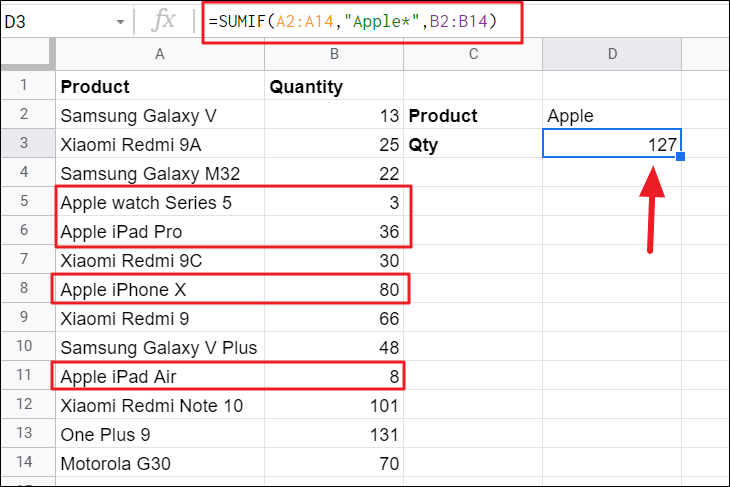
Task: Select column A header
Action: click(160, 56)
